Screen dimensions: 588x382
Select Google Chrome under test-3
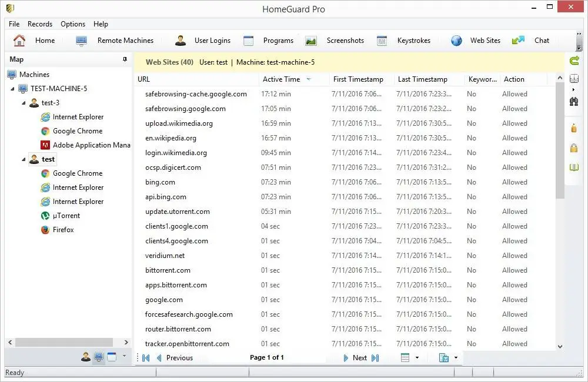[72, 131]
